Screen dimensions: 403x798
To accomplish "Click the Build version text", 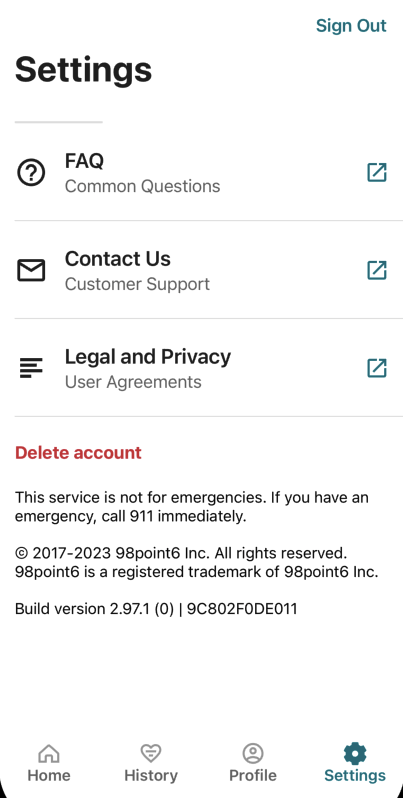I will click(156, 609).
